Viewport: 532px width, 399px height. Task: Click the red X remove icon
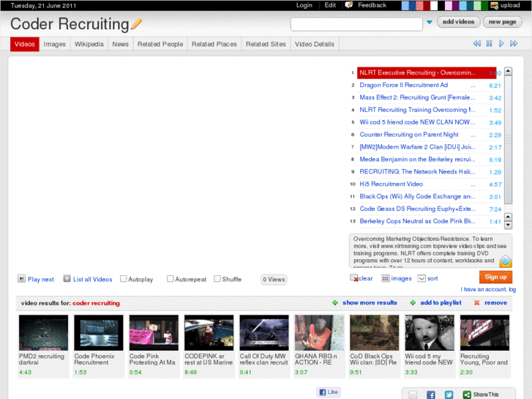tap(476, 302)
